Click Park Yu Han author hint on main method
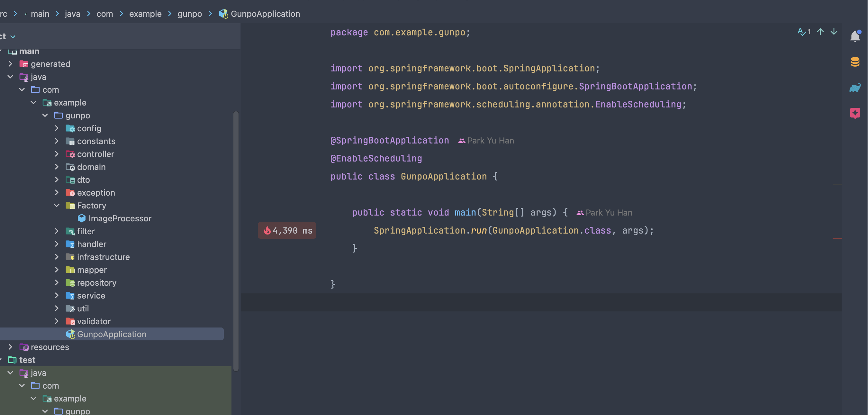This screenshot has height=415, width=868. click(604, 213)
